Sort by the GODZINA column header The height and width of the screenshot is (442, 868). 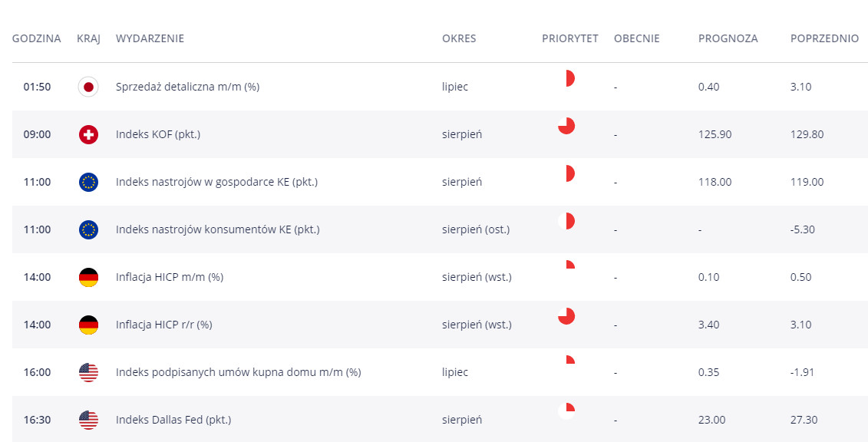[x=37, y=38]
